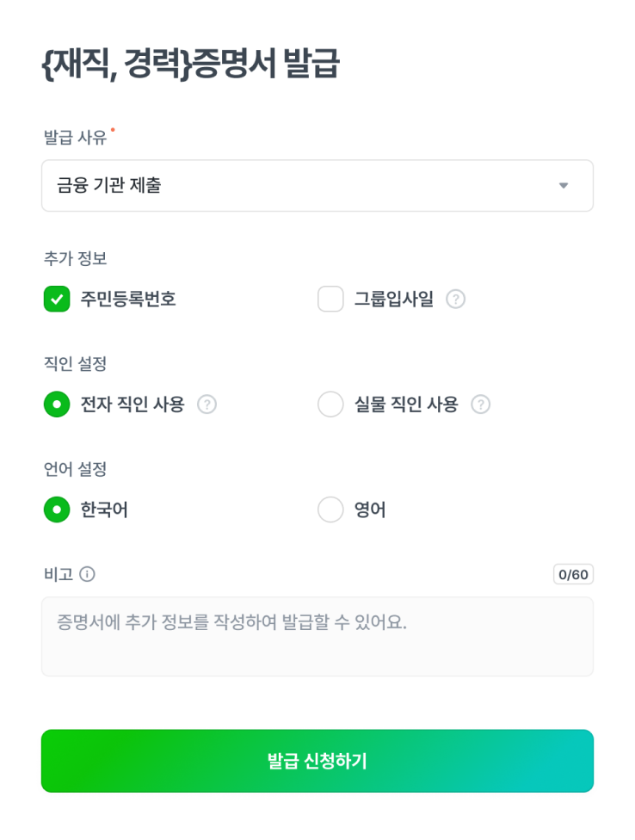The width and height of the screenshot is (635, 840).
Task: Choose 영어 radio button for language
Action: coord(330,510)
